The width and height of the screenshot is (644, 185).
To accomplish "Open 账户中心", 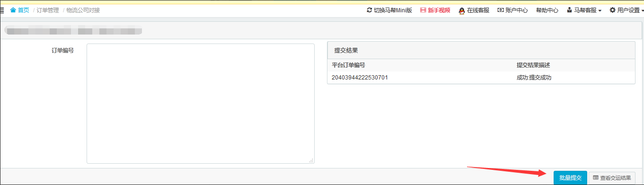I will 516,10.
